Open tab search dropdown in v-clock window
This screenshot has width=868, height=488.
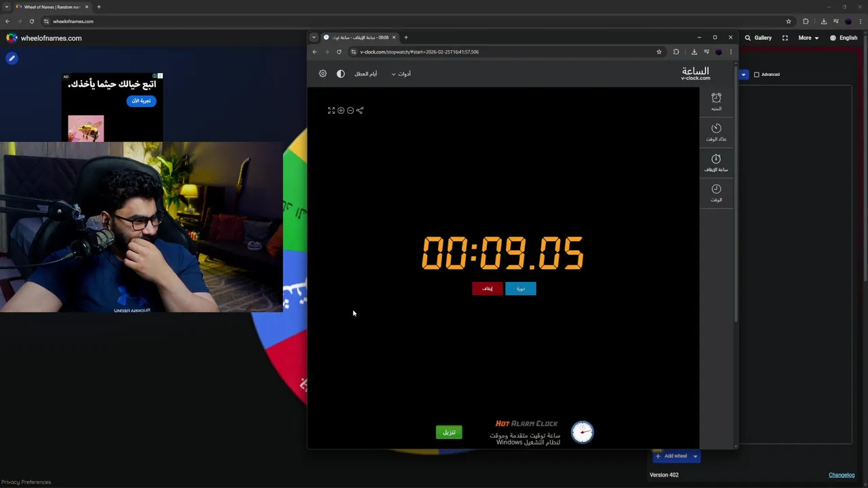[313, 37]
